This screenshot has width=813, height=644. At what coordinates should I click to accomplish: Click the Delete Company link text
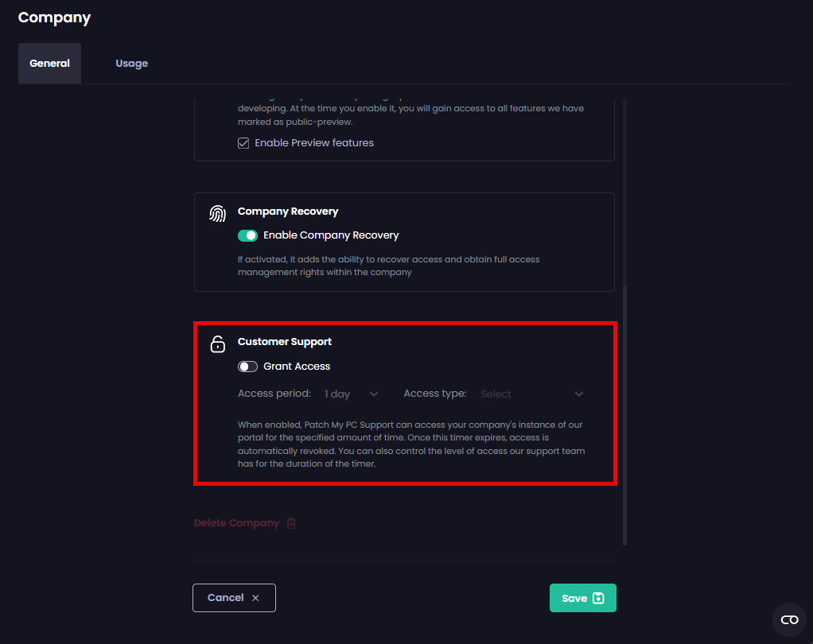tap(236, 523)
